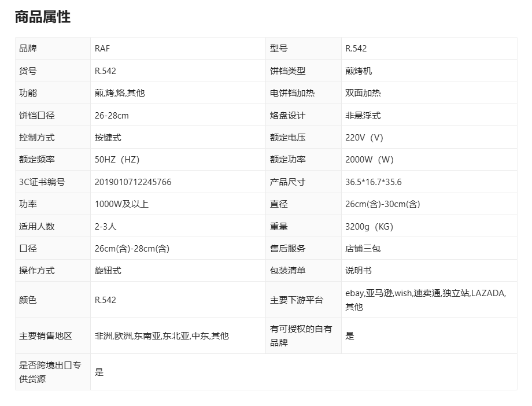Click the 3C certificate number 2019010712245766
Image resolution: width=532 pixels, height=406 pixels.
[133, 182]
